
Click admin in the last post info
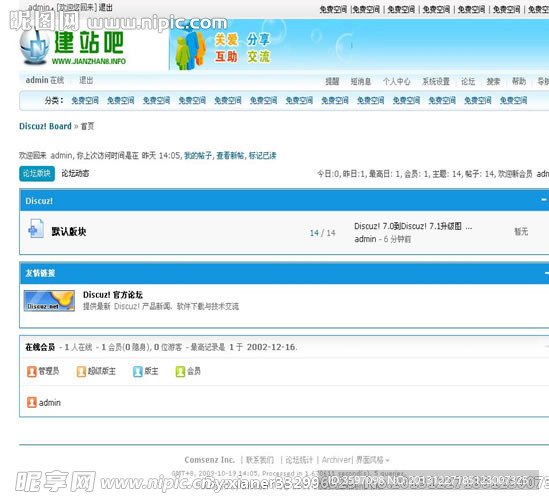365,239
